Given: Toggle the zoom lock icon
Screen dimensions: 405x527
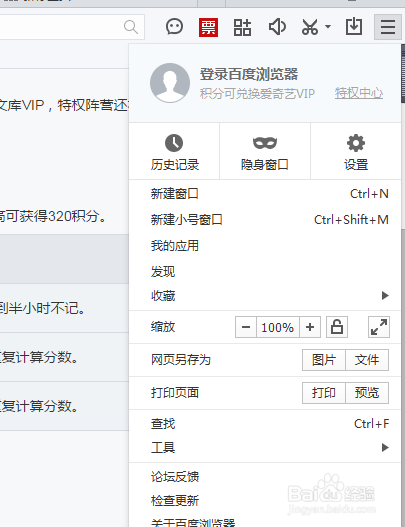Looking at the screenshot, I should tap(337, 327).
